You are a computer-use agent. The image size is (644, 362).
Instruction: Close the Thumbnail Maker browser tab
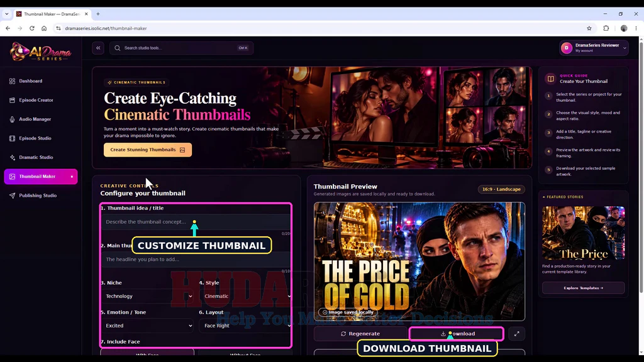click(86, 14)
